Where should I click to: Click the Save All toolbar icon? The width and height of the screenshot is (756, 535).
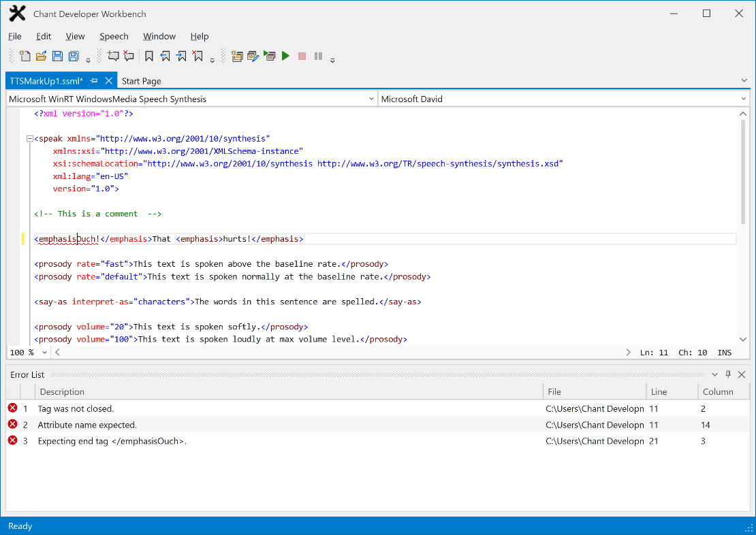74,56
